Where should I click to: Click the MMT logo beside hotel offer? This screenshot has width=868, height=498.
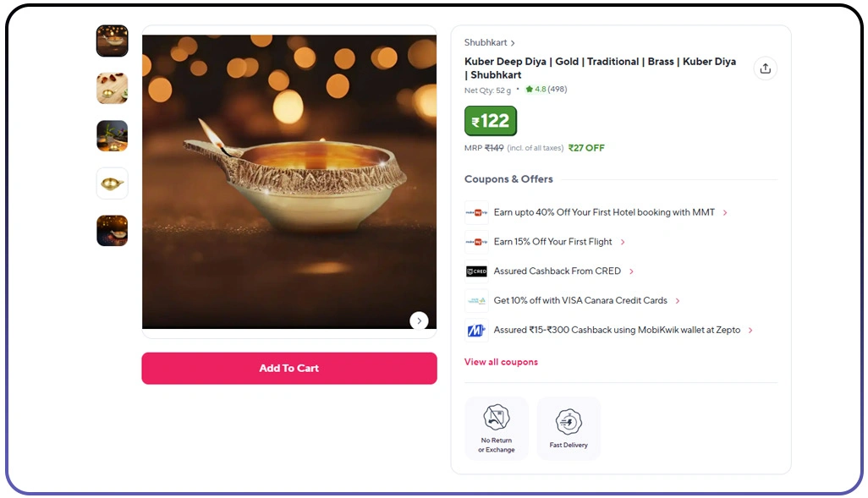[x=476, y=213]
